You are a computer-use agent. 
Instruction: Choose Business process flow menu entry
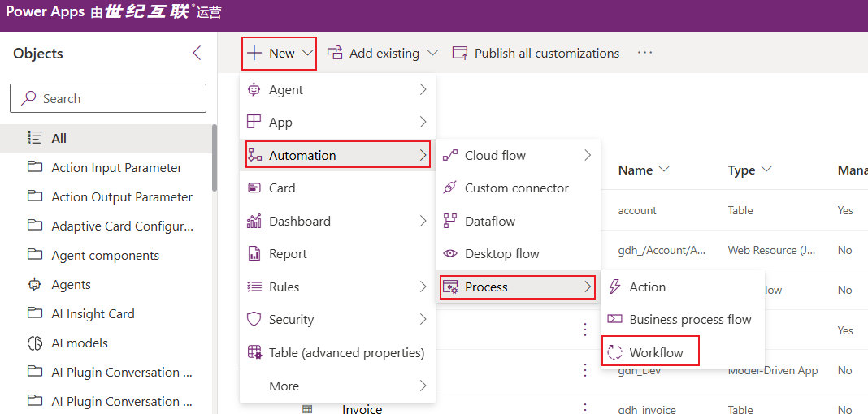[x=681, y=320]
